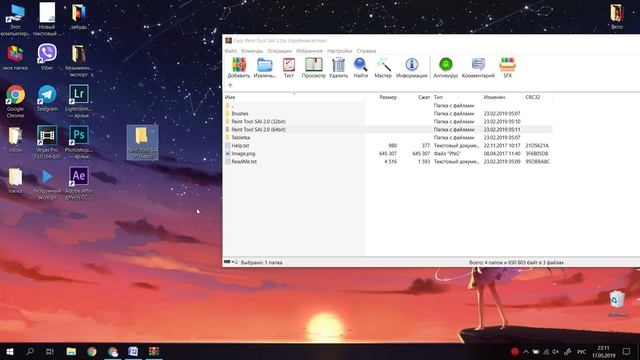Click the Photoshop desktop shortcut

click(x=79, y=142)
